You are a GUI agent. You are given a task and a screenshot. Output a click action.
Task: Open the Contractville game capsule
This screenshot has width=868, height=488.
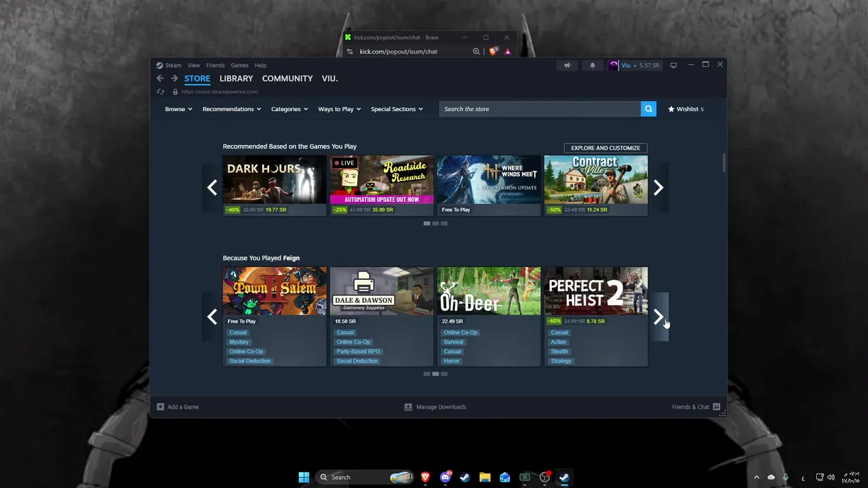click(596, 185)
